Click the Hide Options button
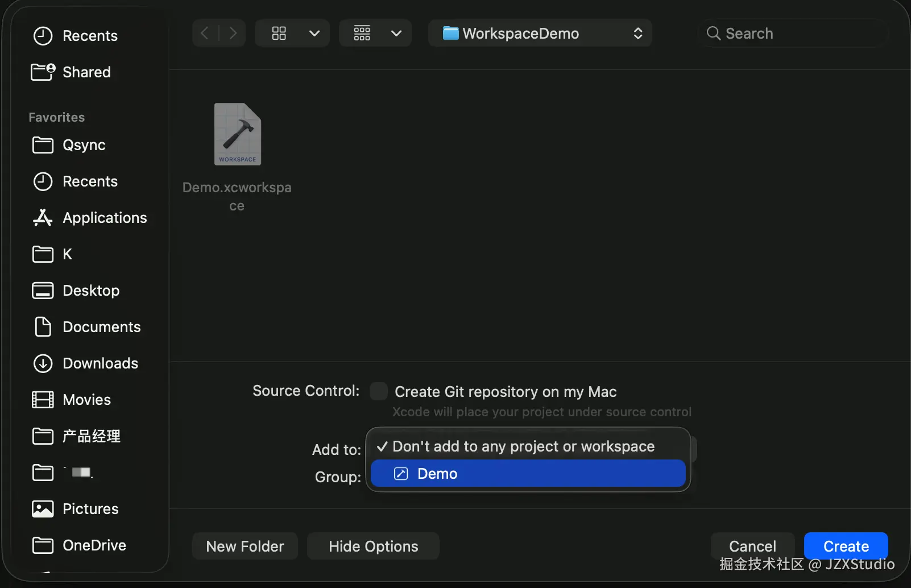The height and width of the screenshot is (588, 911). [x=373, y=546]
